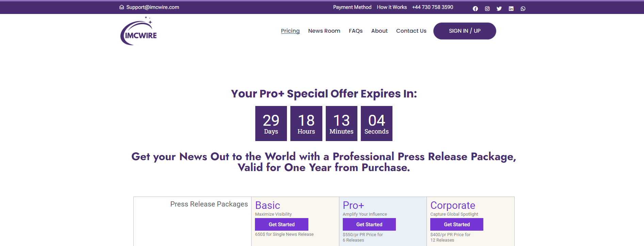Click the 'Capture Global Spotlight' subtitle

[454, 214]
